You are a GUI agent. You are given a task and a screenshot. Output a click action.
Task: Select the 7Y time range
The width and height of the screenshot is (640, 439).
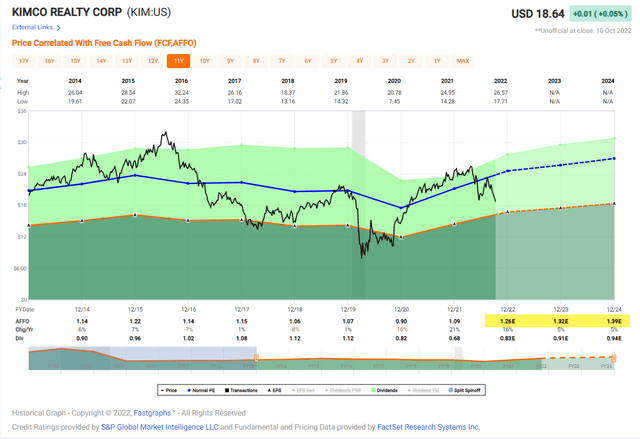(282, 61)
